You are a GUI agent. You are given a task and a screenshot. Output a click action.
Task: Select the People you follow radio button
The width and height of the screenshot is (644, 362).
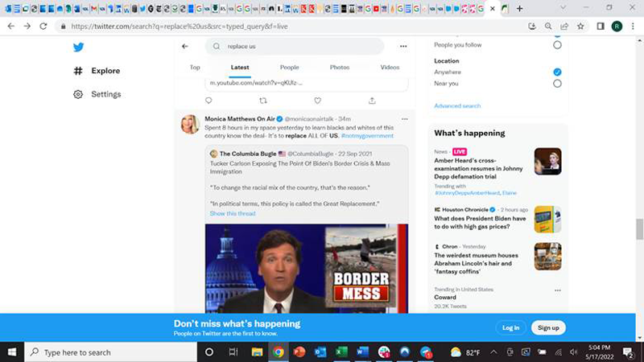pos(557,45)
